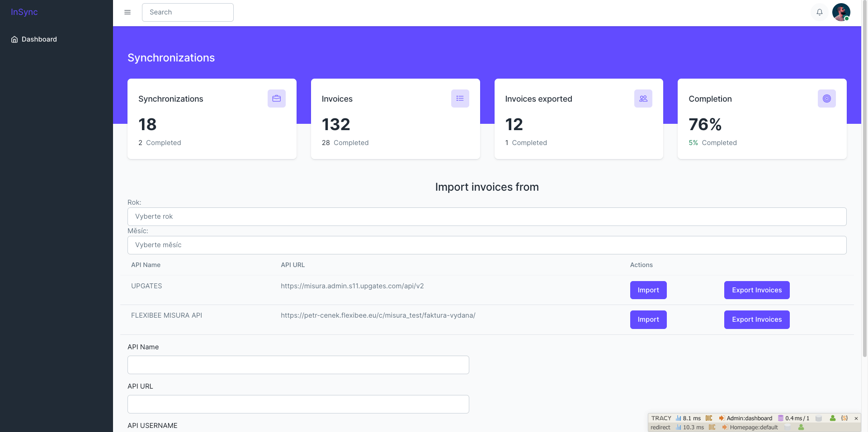
Task: Focus the API Name input field
Action: coord(298,365)
